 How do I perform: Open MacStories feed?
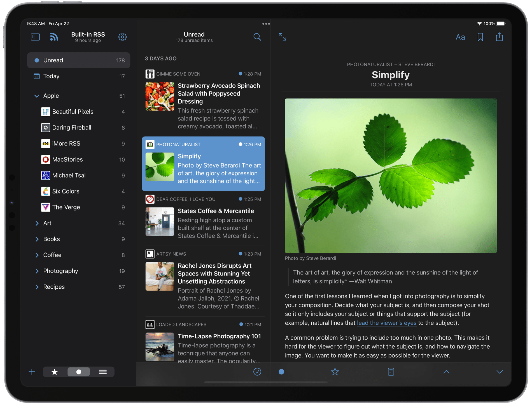click(x=79, y=159)
